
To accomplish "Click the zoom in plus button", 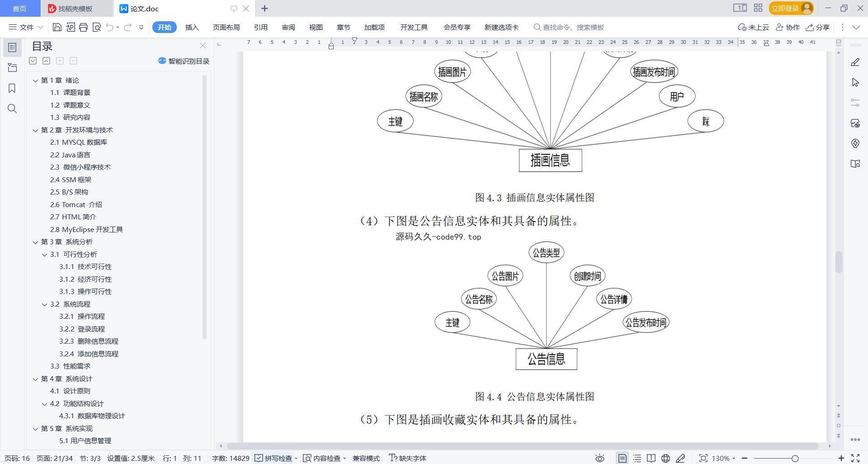I will [841, 458].
